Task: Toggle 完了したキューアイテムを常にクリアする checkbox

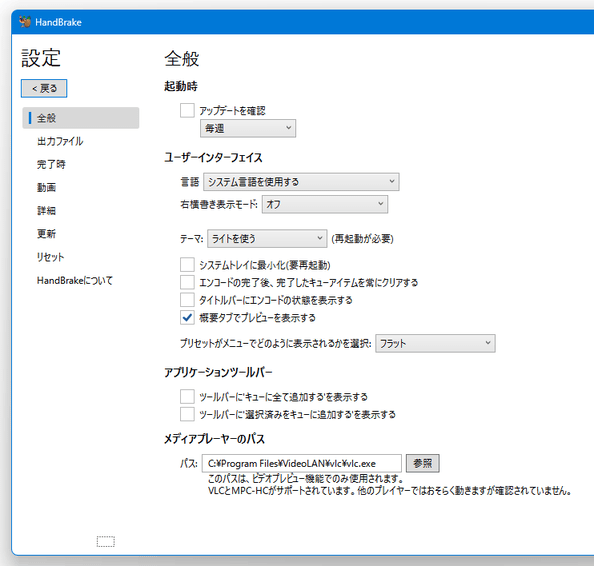Action: pos(187,282)
